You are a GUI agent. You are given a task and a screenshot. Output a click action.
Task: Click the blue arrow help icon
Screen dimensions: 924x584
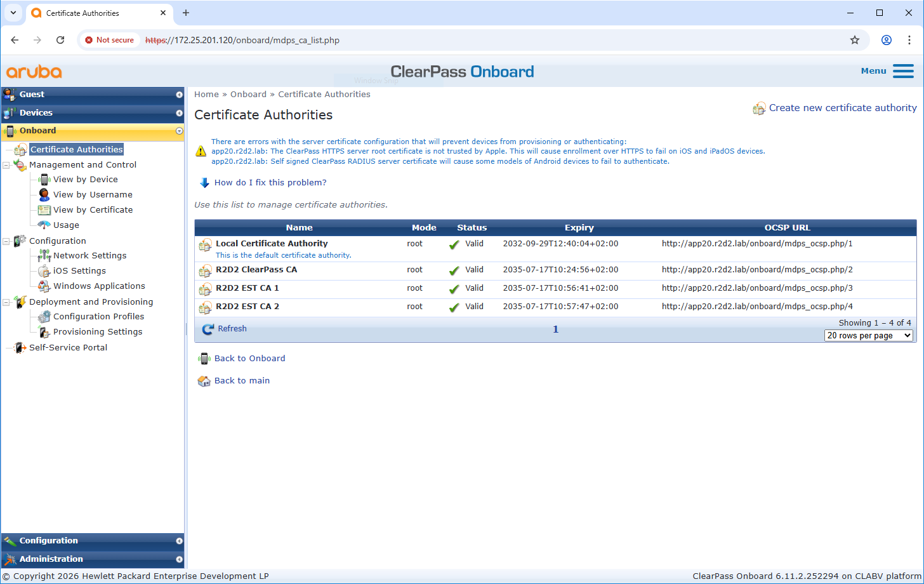point(204,183)
